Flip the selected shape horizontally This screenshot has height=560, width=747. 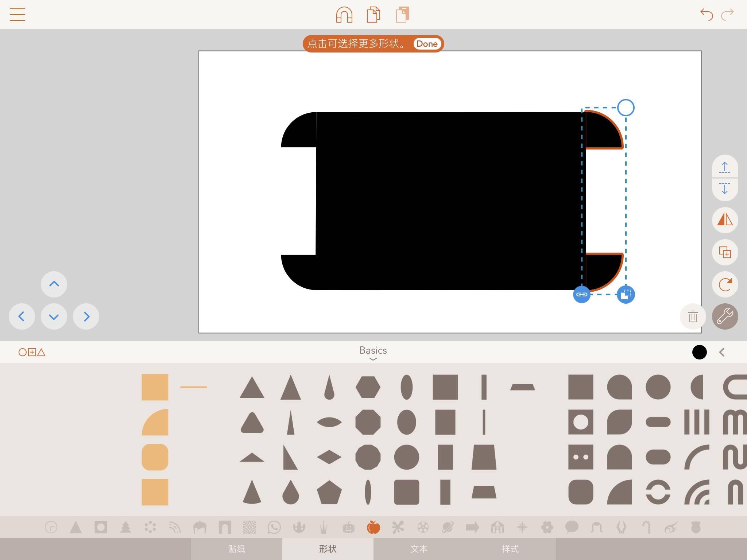tap(725, 220)
